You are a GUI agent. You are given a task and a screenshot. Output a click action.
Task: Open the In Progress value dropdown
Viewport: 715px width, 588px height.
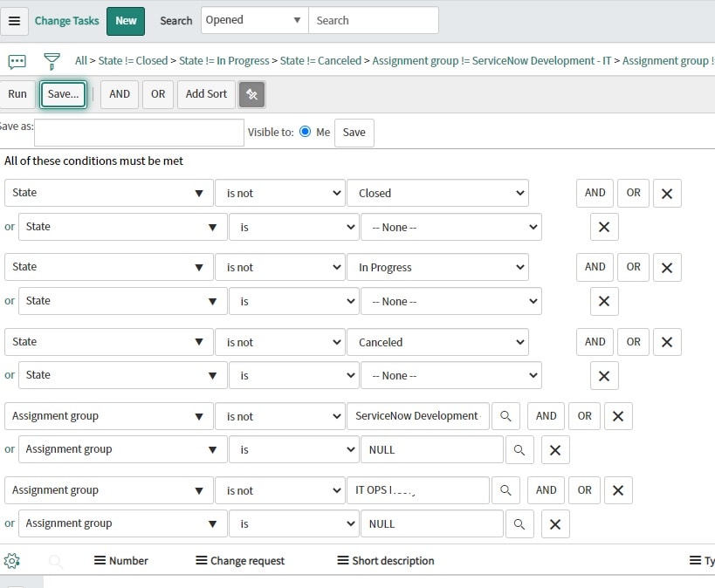pos(437,268)
